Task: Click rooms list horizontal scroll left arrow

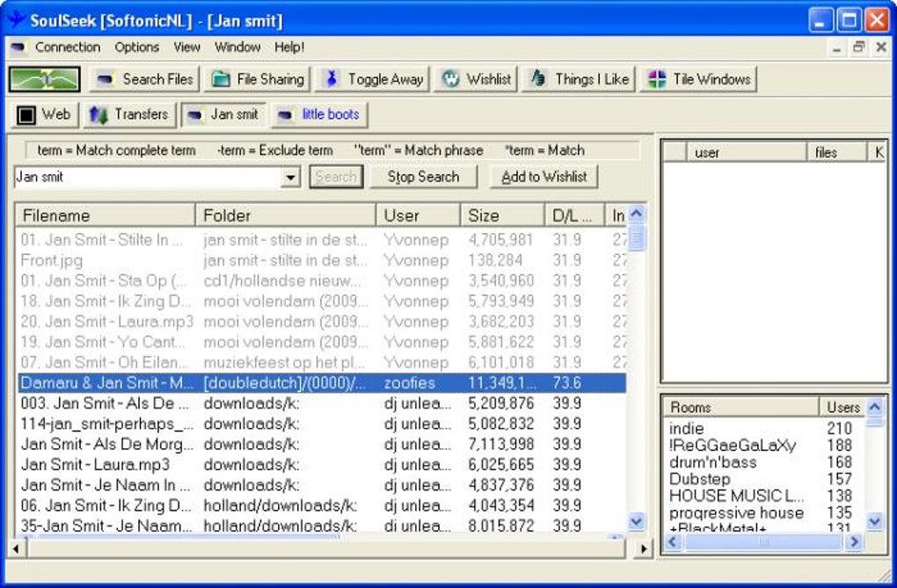Action: [673, 541]
